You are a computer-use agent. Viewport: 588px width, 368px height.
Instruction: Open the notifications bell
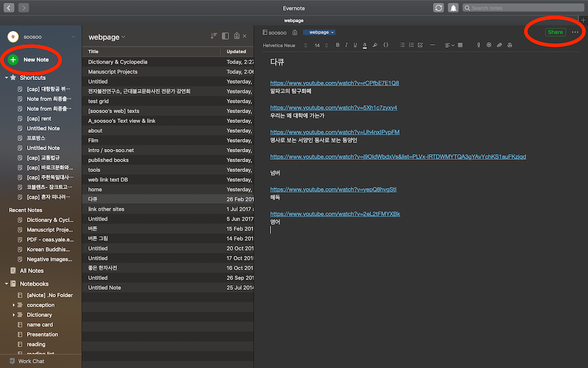(453, 8)
